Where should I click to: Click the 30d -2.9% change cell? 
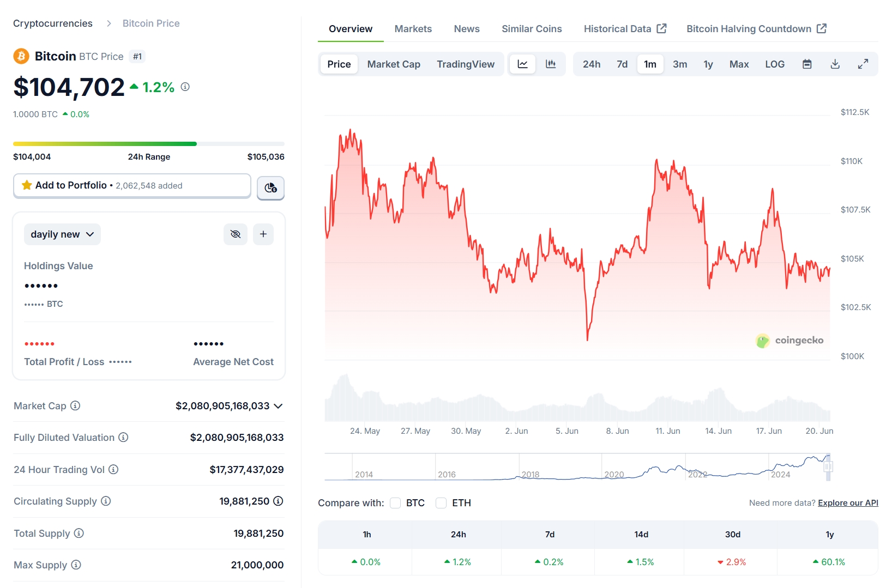(732, 562)
